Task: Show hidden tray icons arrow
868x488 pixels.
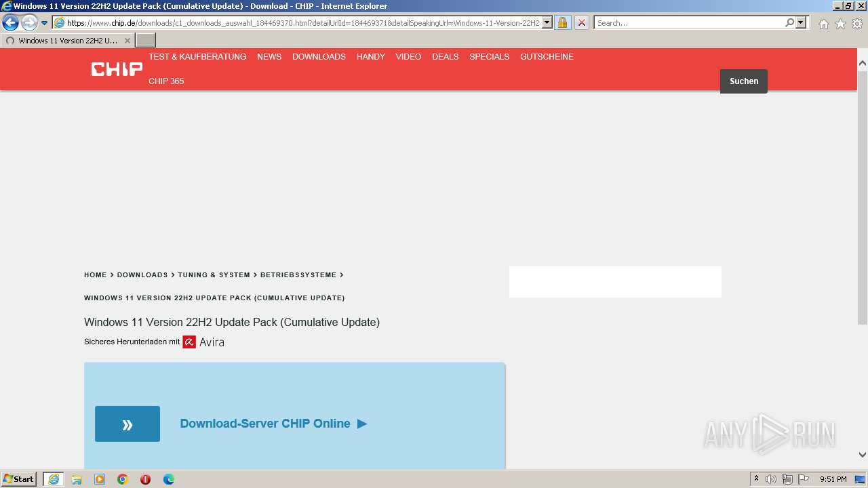Action: 757,479
